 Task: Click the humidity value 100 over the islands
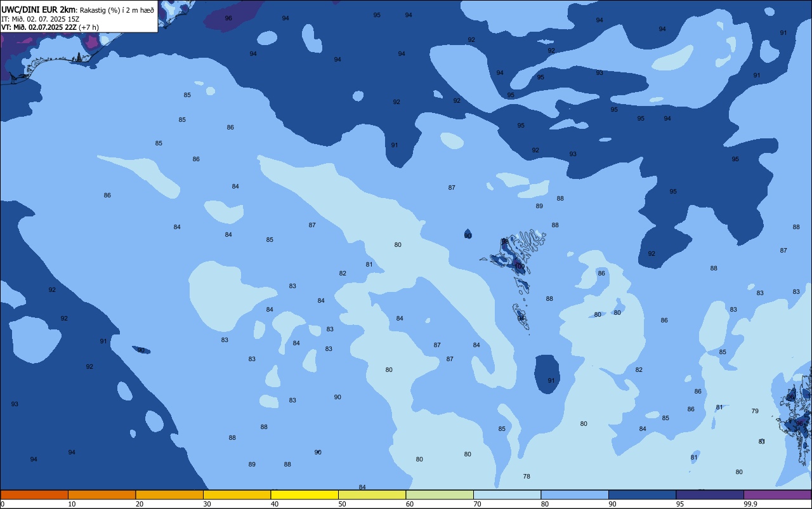[x=520, y=267]
